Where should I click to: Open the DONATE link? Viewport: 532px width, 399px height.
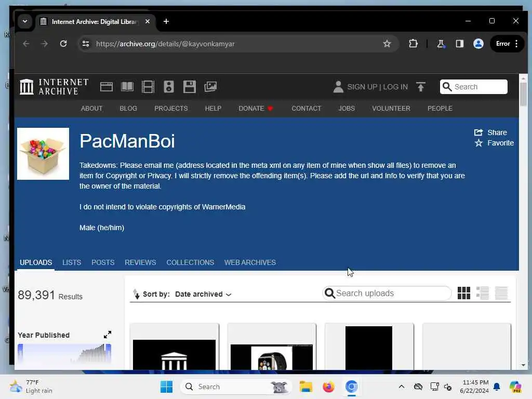[x=256, y=108]
